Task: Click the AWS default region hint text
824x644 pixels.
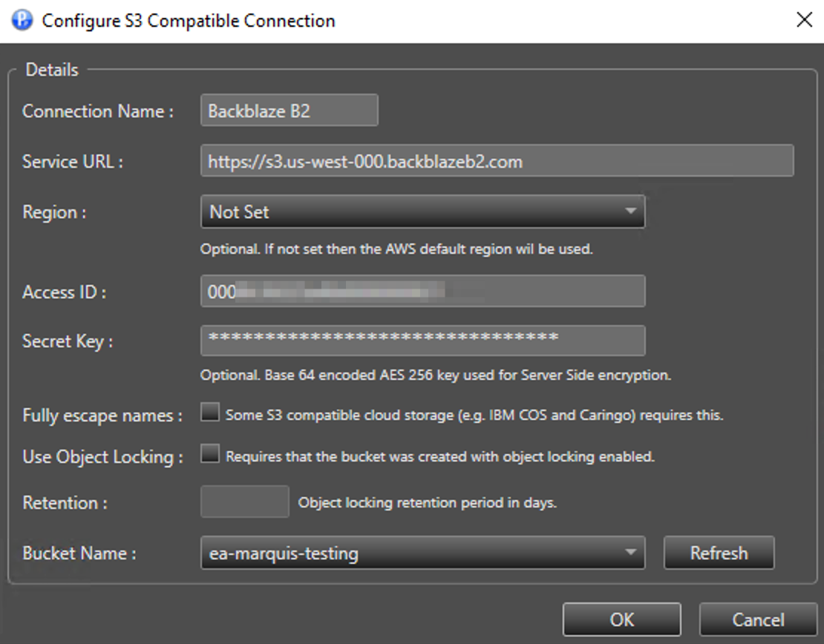Action: pyautogui.click(x=396, y=249)
